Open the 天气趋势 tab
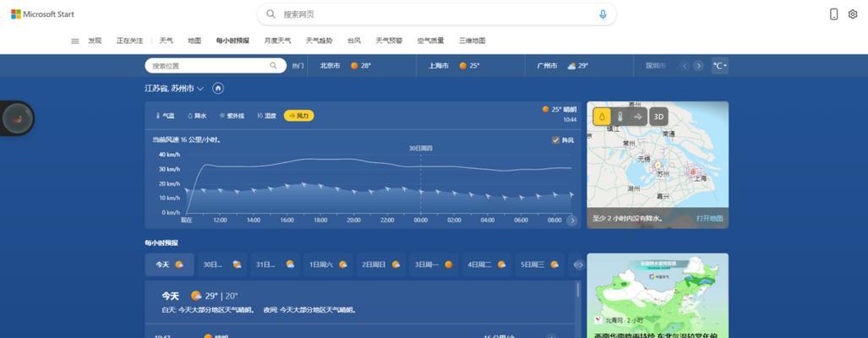The height and width of the screenshot is (338, 868). pos(319,41)
